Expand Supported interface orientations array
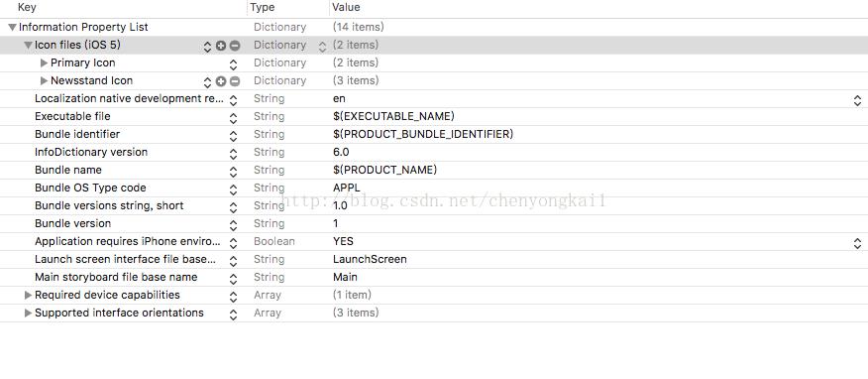This screenshot has height=379, width=868. pyautogui.click(x=28, y=313)
